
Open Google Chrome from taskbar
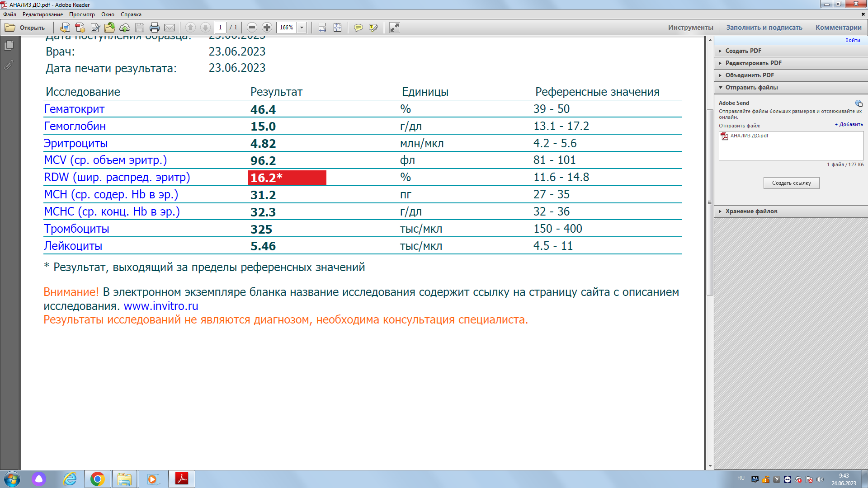point(97,479)
